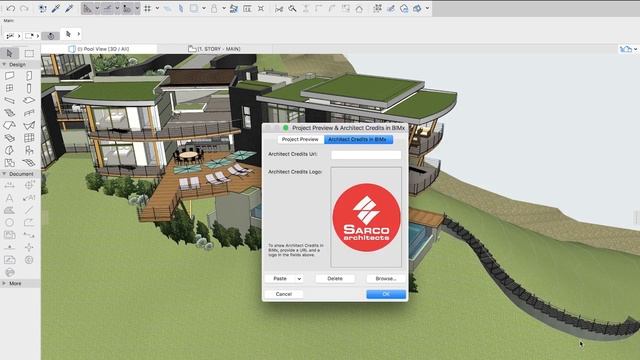Expand the arrow chevron in the info box
Viewport: 640px width, 360px height.
point(79,34)
